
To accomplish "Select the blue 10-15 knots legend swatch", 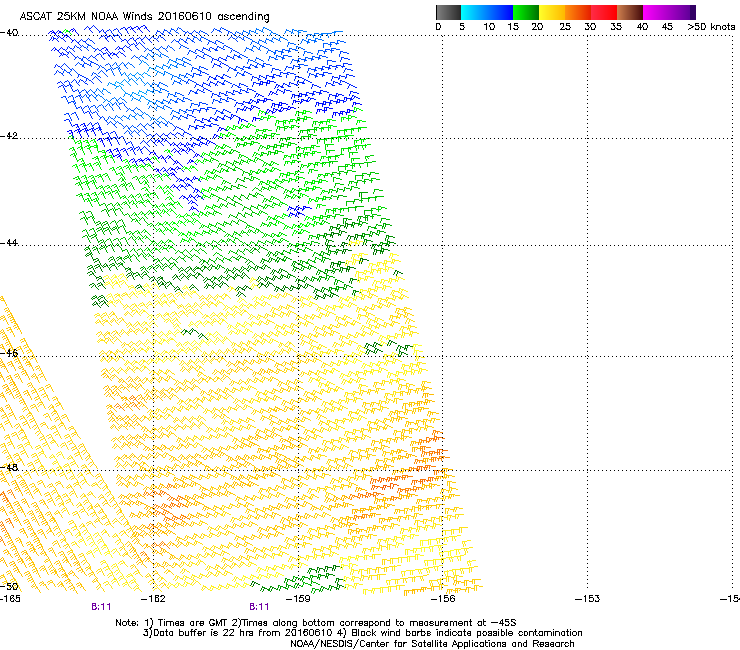I will pos(500,12).
